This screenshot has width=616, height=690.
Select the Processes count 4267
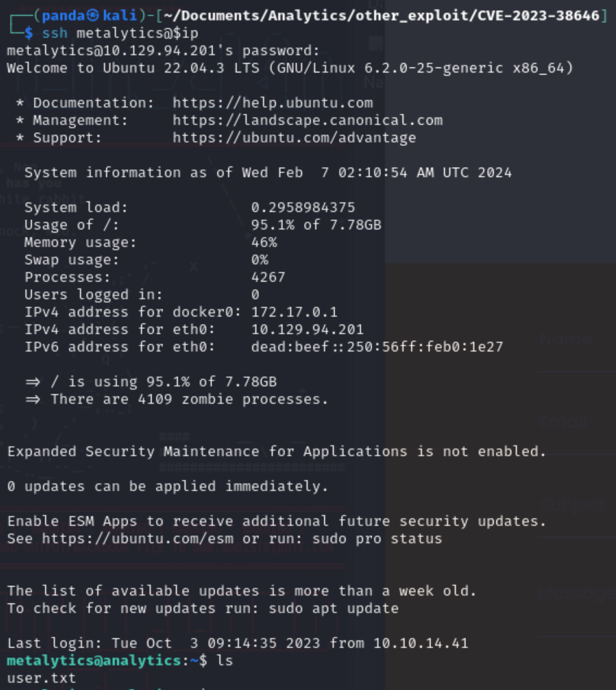(x=268, y=277)
